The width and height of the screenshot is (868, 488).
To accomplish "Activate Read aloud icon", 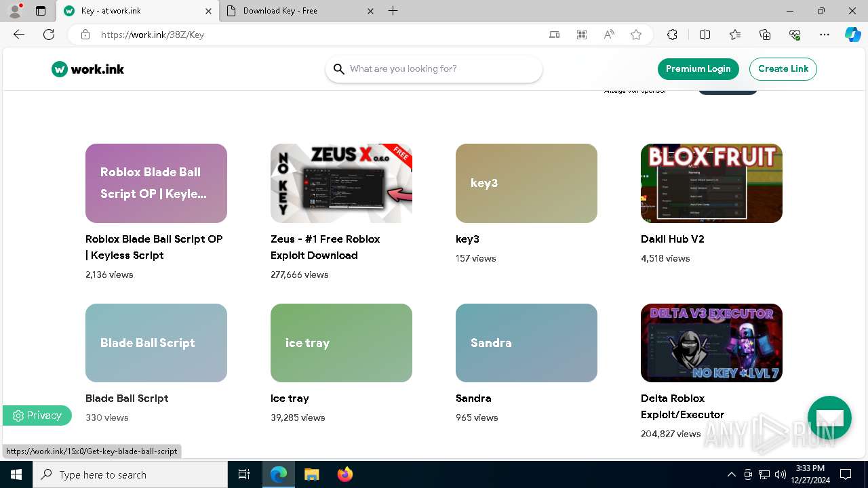I will click(x=609, y=35).
